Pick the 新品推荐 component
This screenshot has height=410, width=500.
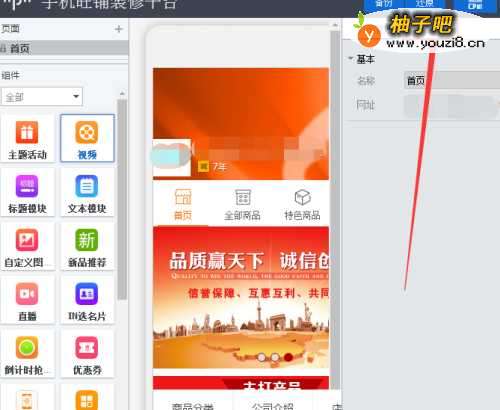coord(87,246)
